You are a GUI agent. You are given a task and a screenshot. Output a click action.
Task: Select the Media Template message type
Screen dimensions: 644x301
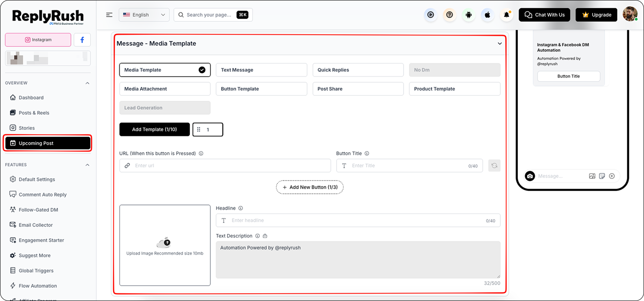[x=165, y=70]
